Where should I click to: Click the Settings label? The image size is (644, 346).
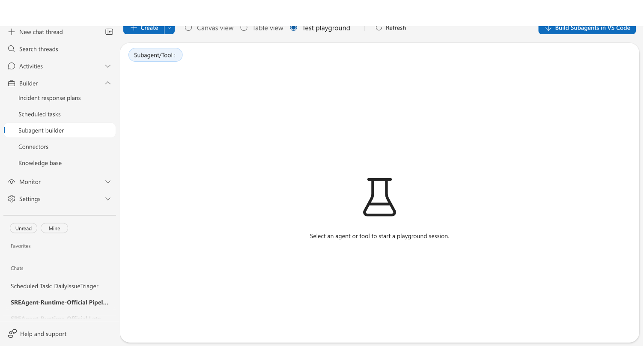pyautogui.click(x=30, y=199)
